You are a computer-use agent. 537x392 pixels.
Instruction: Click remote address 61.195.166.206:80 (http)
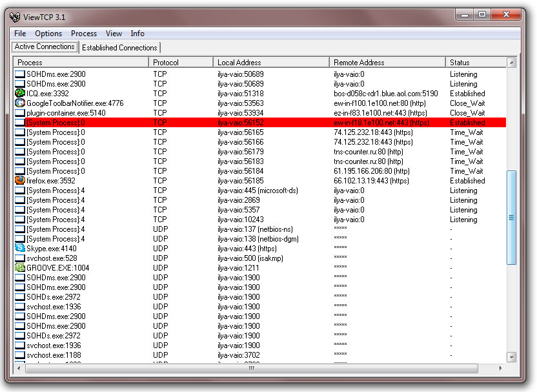coord(372,171)
